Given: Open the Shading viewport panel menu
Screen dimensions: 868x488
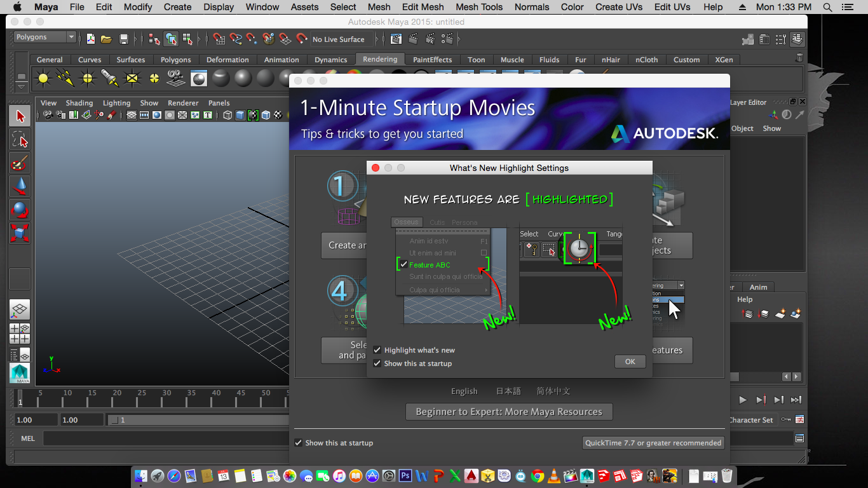Looking at the screenshot, I should [79, 103].
